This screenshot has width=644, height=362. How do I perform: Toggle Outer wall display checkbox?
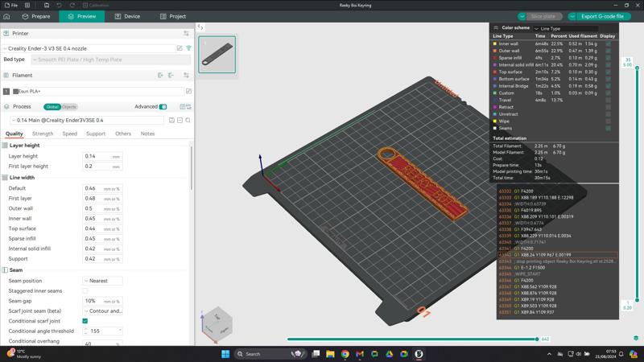[608, 51]
